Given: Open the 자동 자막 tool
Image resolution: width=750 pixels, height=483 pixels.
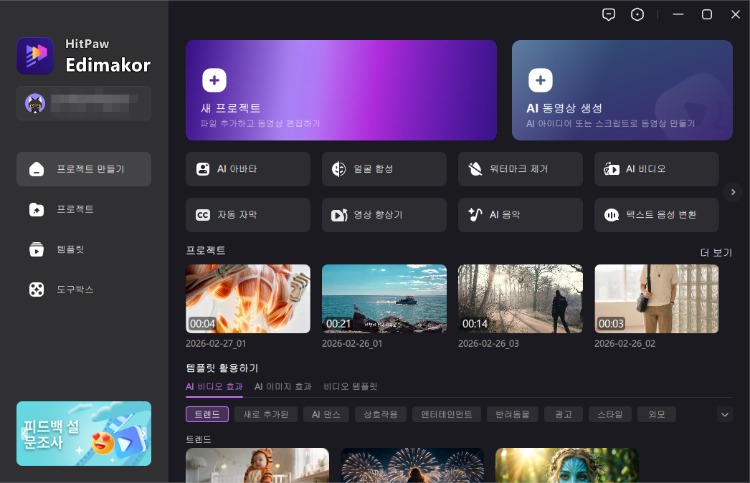Looking at the screenshot, I should 248,215.
